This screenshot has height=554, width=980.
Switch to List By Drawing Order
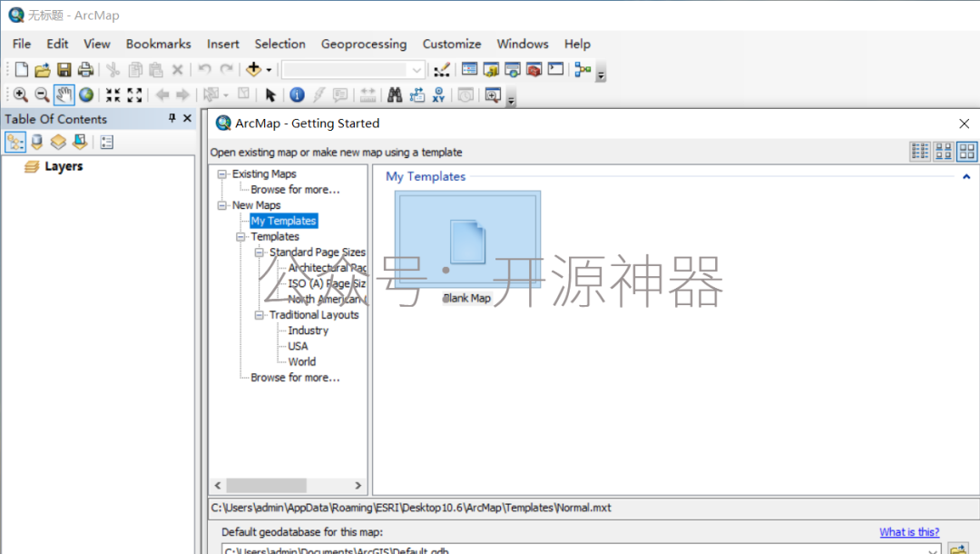click(x=15, y=143)
